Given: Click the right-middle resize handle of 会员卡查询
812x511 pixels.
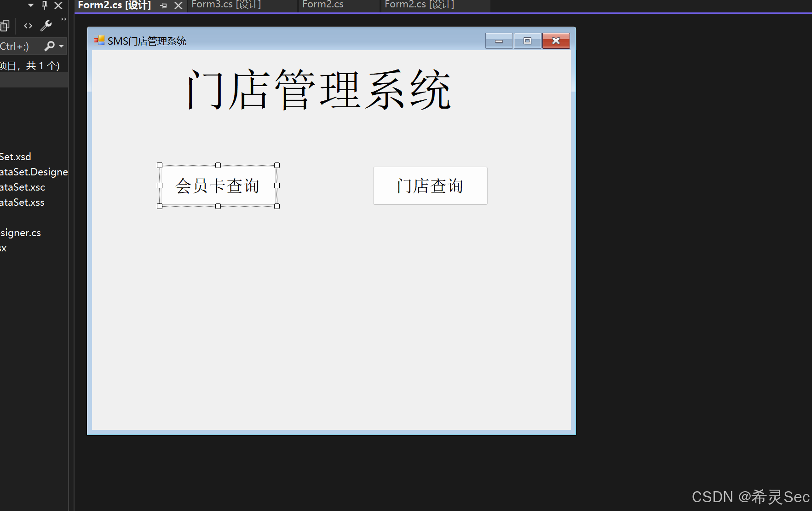Looking at the screenshot, I should pos(277,186).
